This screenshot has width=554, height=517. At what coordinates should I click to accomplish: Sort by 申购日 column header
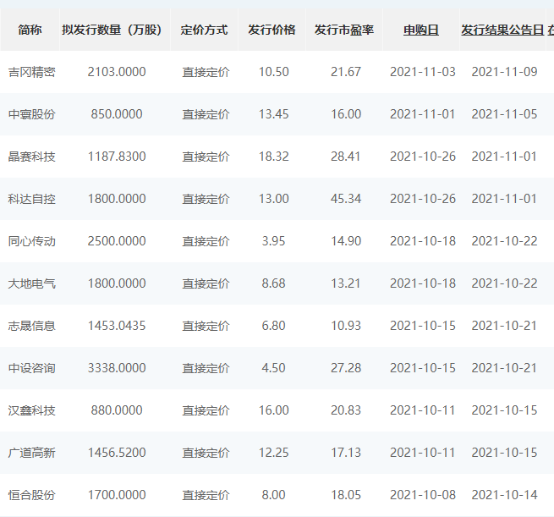pyautogui.click(x=421, y=30)
